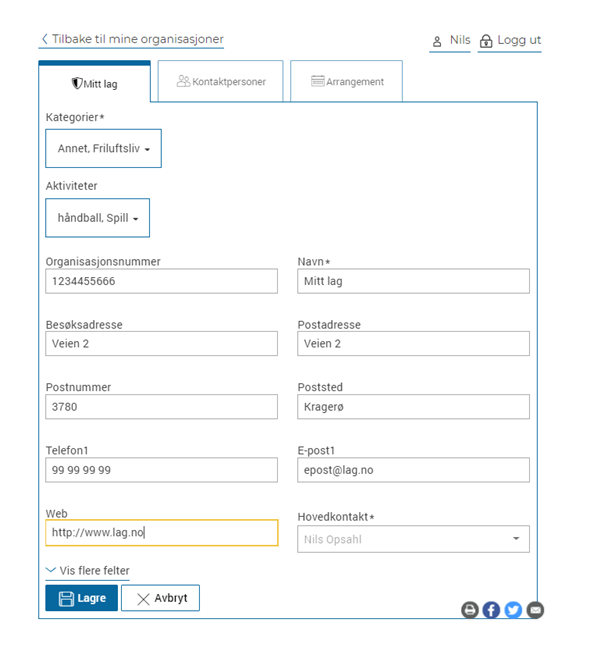
Task: Click the X icon on Avbryt
Action: tap(143, 599)
